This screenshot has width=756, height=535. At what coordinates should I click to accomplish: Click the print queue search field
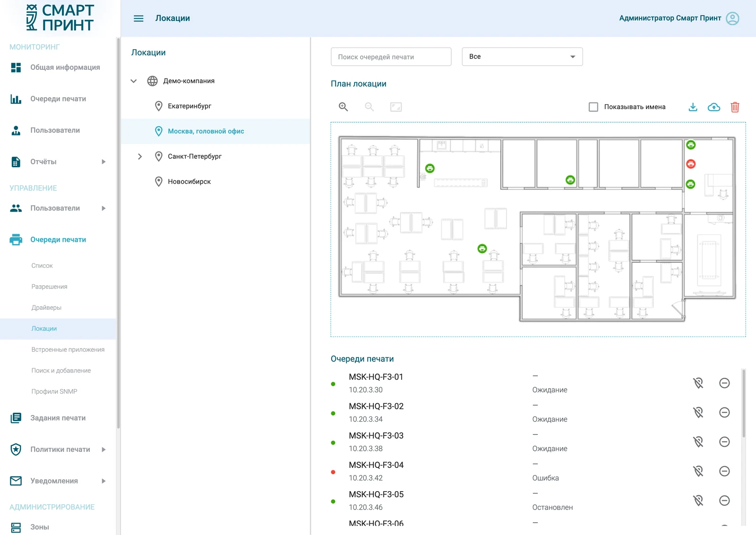tap(391, 57)
